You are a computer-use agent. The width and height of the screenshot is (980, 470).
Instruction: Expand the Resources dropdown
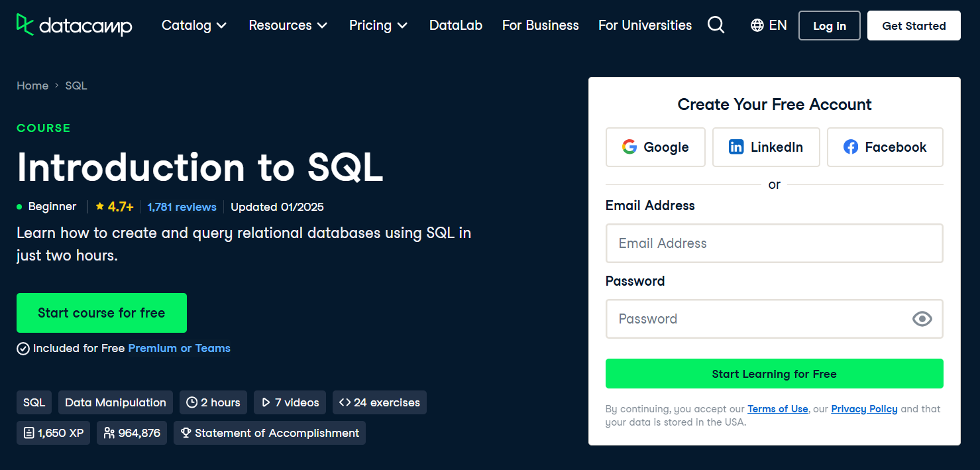pyautogui.click(x=288, y=25)
